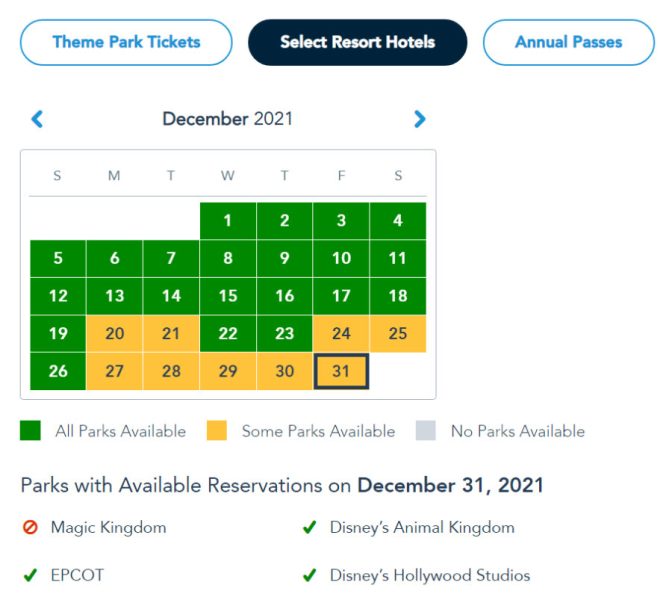The height and width of the screenshot is (600, 672).
Task: Click green All Parks Available swatch
Action: coord(32,431)
